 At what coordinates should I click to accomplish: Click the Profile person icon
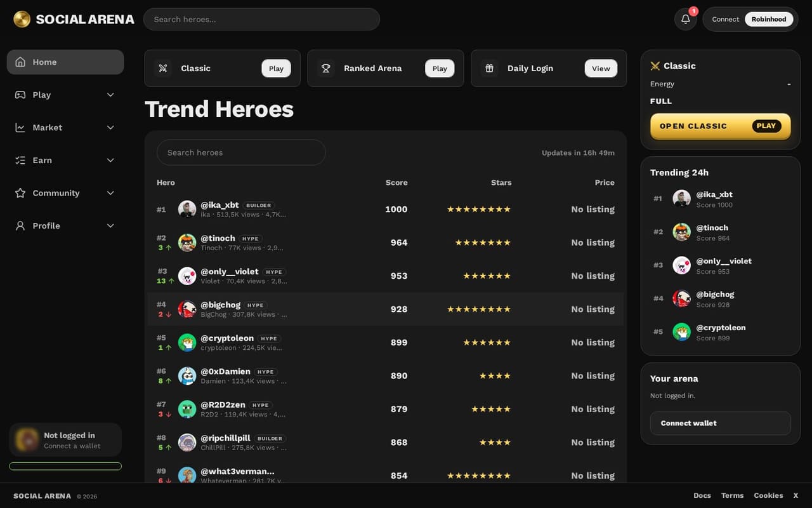20,225
